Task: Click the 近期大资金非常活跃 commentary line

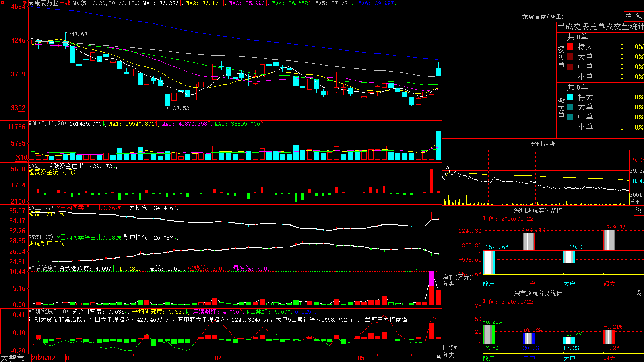Action: pos(218,319)
